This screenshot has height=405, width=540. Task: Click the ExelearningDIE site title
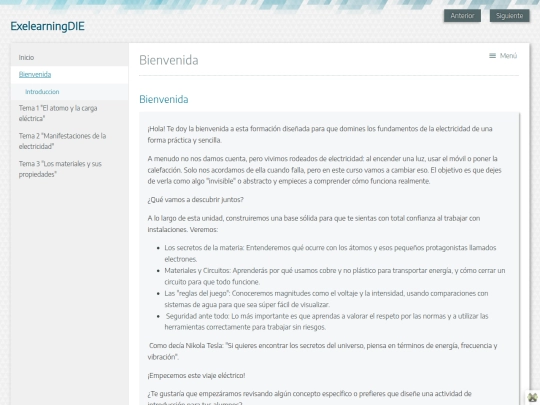(47, 26)
